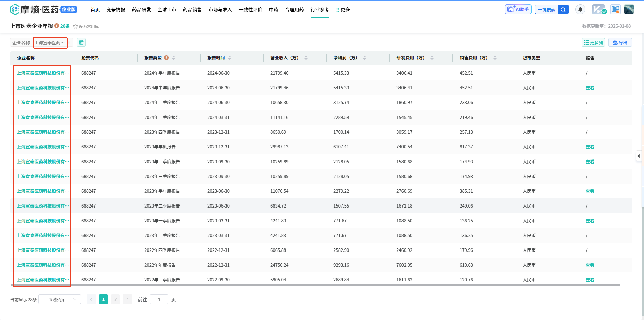Open the notifications bell
This screenshot has width=644, height=320.
tap(580, 9)
